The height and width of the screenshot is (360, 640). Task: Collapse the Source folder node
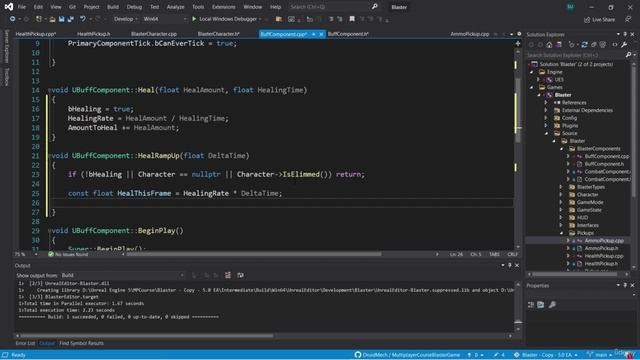click(x=546, y=133)
